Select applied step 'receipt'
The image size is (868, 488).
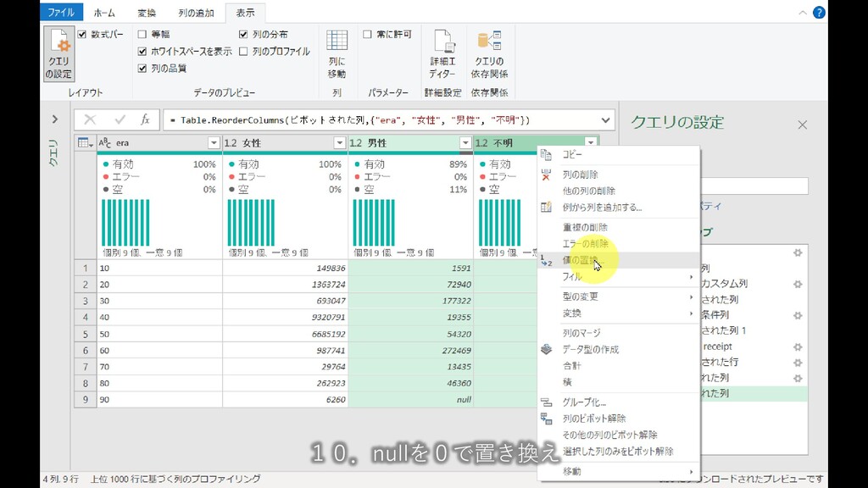point(717,347)
